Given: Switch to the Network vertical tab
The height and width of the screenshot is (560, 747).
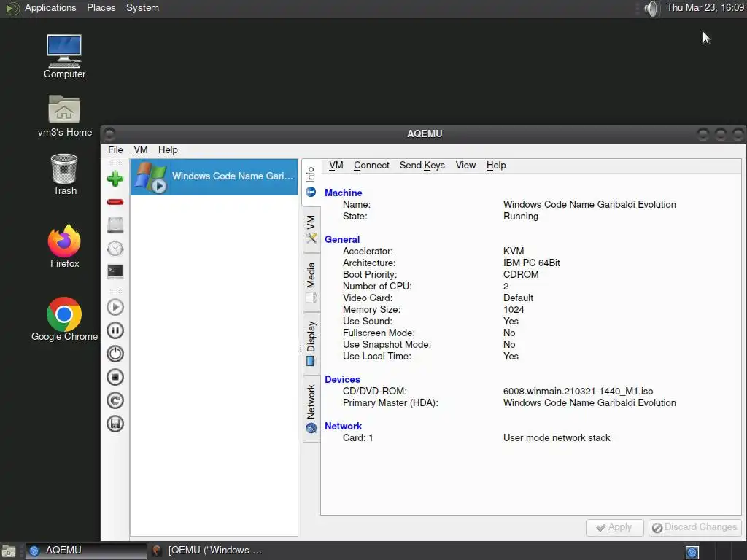Looking at the screenshot, I should click(311, 408).
